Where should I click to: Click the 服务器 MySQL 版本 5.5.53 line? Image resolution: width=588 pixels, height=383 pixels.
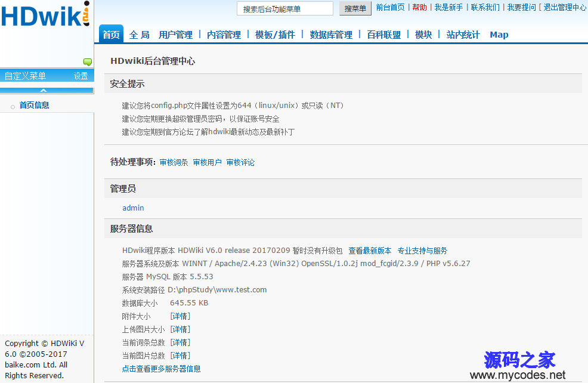click(167, 277)
